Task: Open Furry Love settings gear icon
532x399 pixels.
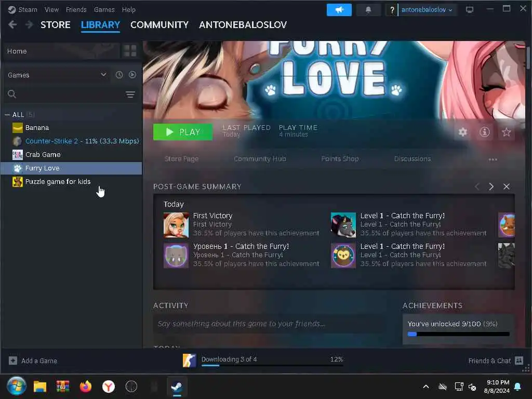Action: [463, 132]
